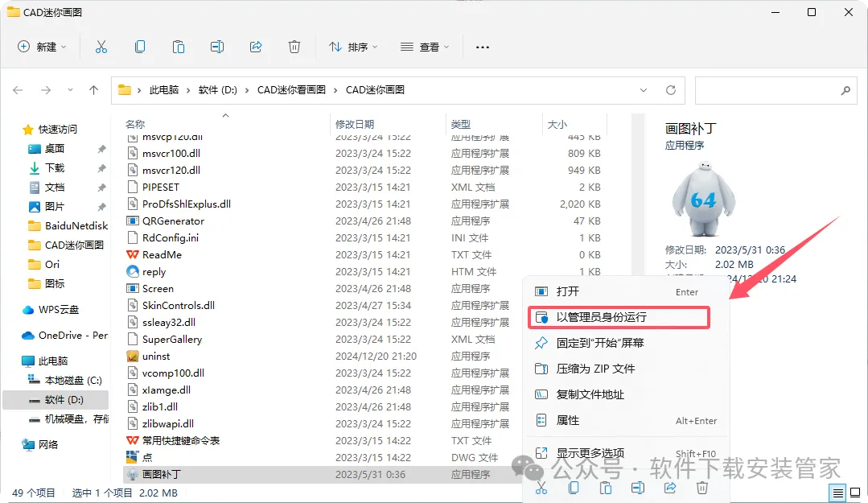This screenshot has width=868, height=503.
Task: Sort by the 名称 column header
Action: pyautogui.click(x=135, y=124)
